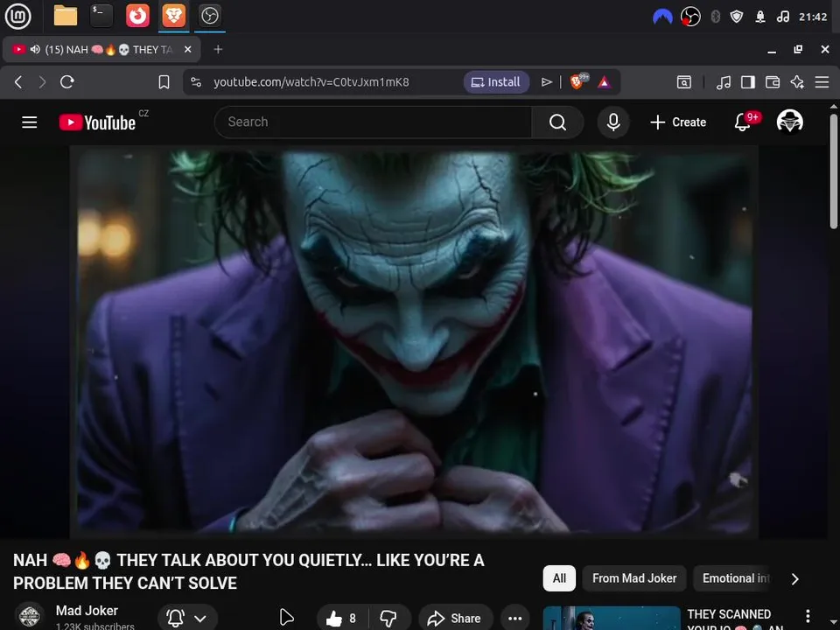Select the NAH THEY TALK browser tab
Viewport: 840px width, 630px height.
(x=101, y=49)
